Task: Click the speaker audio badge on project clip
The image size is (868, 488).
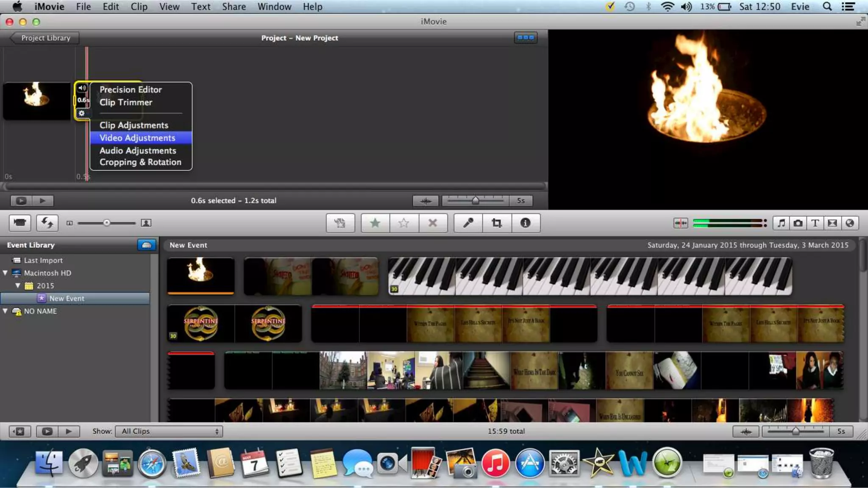Action: (82, 88)
